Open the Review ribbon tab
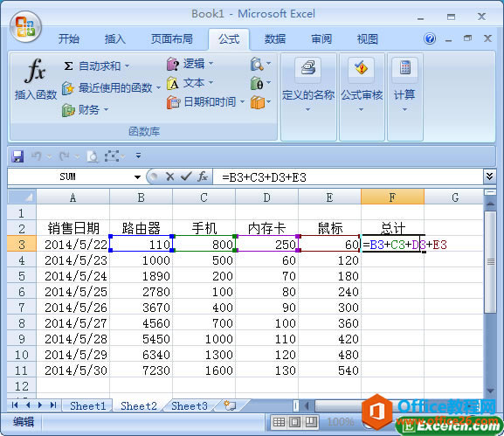The width and height of the screenshot is (504, 436). point(321,39)
